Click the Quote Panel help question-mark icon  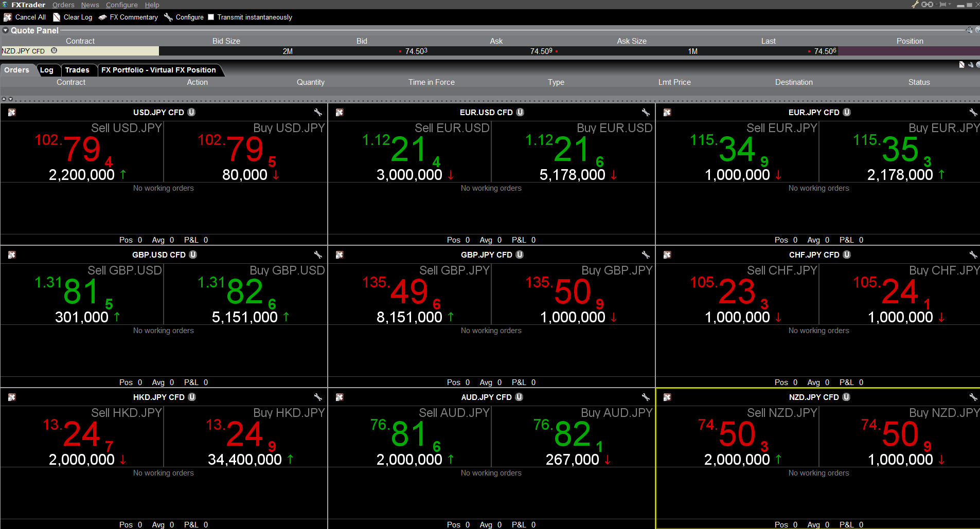[x=977, y=30]
